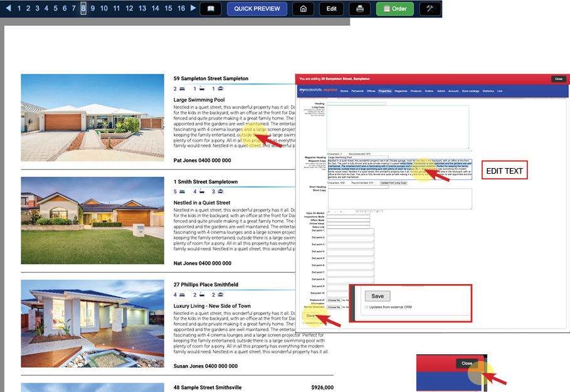Jump to page 5
This screenshot has height=392, width=570.
tap(55, 8)
